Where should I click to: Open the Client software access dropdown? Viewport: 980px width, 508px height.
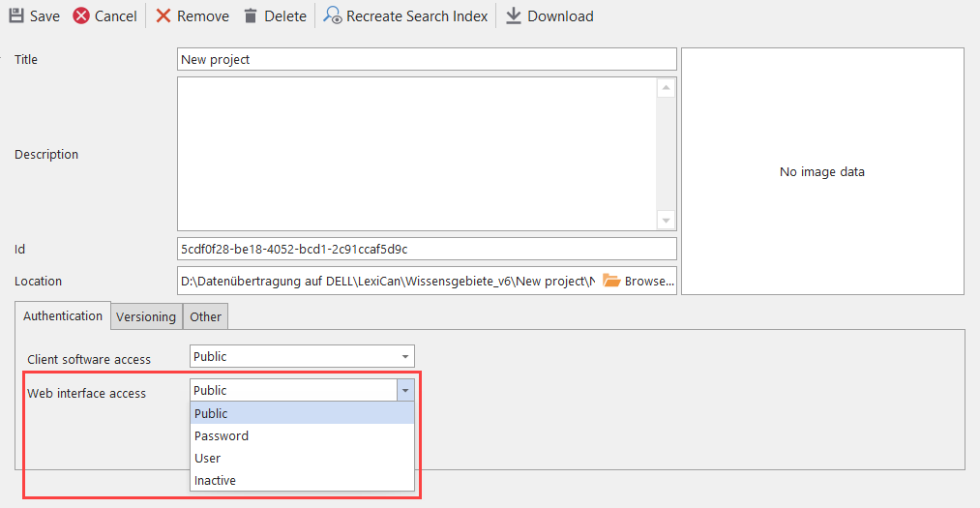404,356
